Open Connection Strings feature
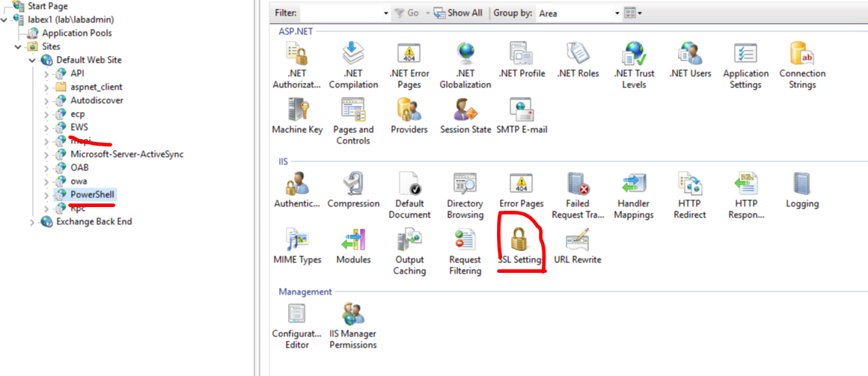 pos(802,66)
